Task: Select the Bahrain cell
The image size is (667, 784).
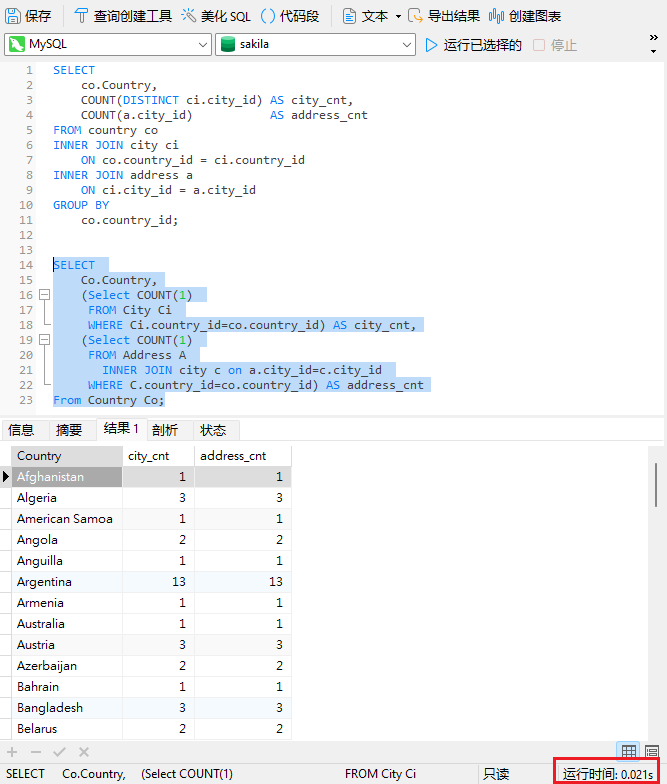Action: point(67,687)
